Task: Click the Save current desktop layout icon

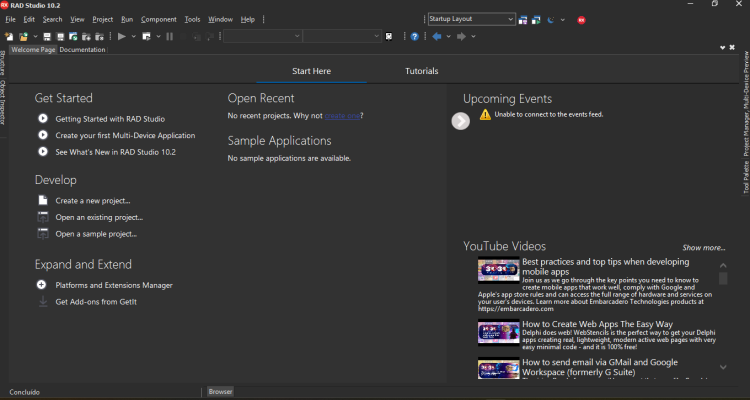Action: coord(523,20)
